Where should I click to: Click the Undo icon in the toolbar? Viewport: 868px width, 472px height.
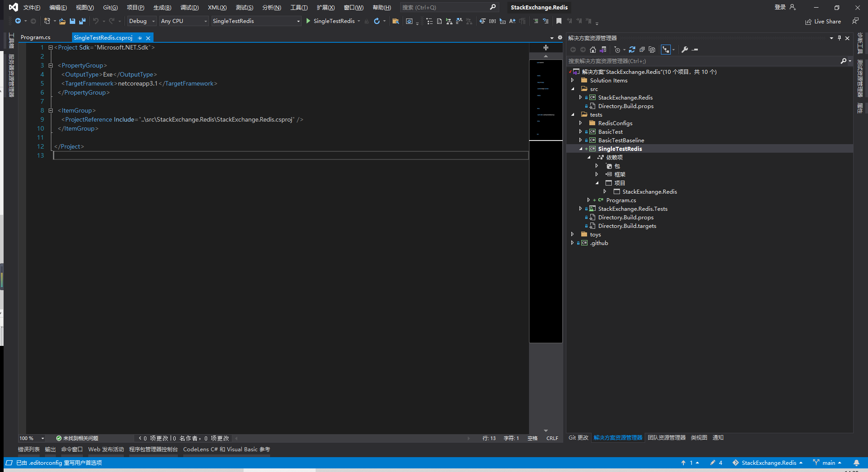coord(95,21)
